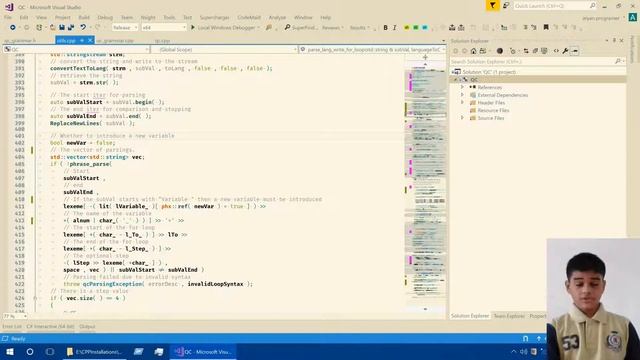The image size is (640, 360).
Task: Open SuperFind search tool
Action: tap(300, 27)
